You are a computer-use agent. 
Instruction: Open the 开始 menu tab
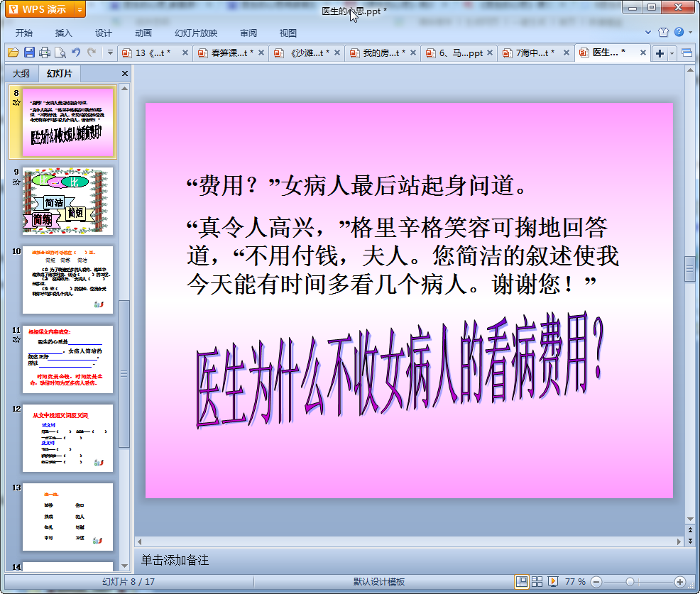(x=23, y=33)
